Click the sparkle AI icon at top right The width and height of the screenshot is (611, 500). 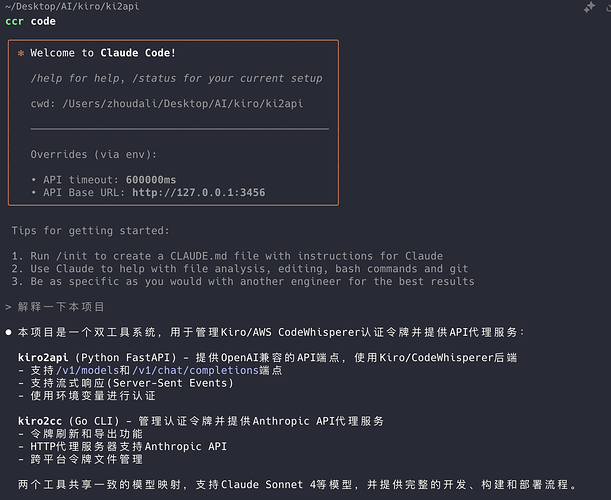click(589, 7)
